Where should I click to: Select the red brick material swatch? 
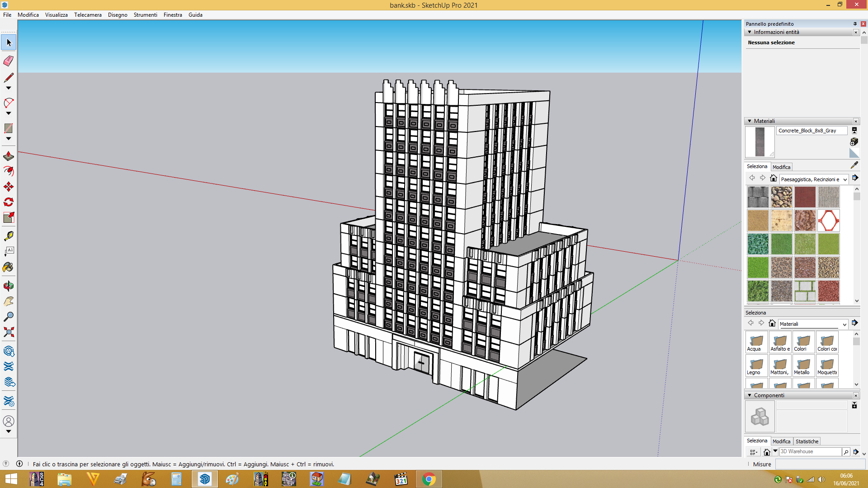805,197
